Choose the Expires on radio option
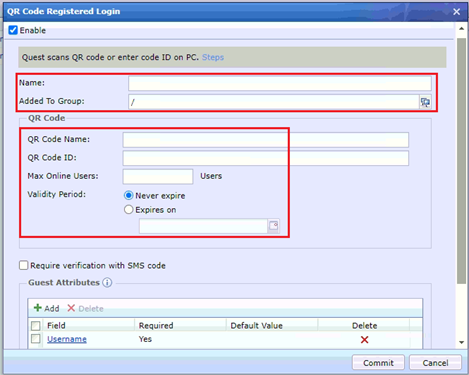 coord(128,210)
